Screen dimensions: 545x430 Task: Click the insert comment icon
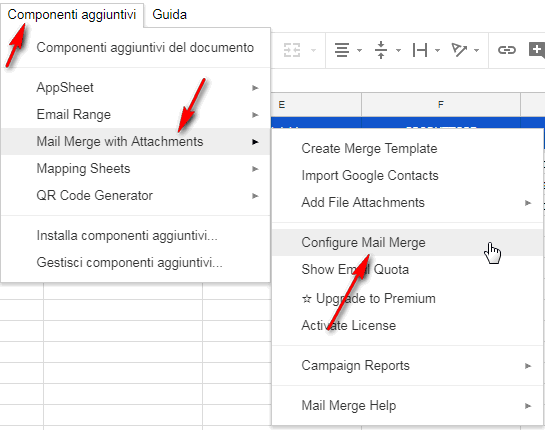[537, 50]
